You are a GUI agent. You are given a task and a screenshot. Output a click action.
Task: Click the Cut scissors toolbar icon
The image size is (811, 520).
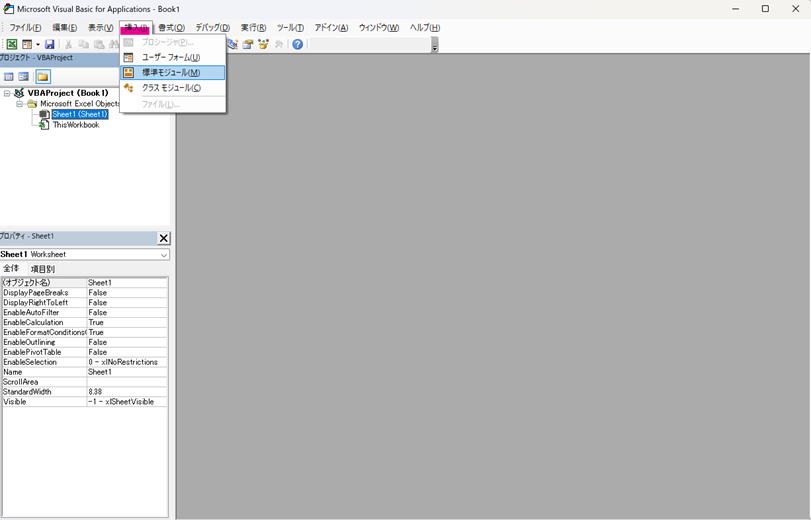click(68, 44)
